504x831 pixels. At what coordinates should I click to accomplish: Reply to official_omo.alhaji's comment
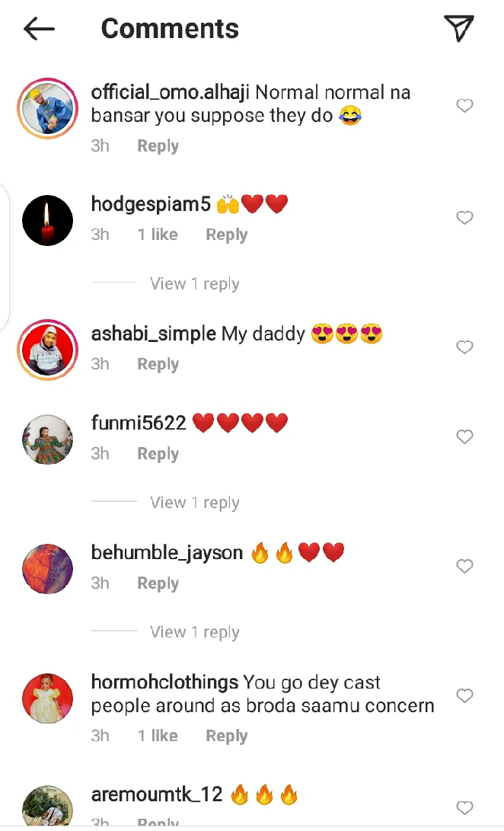[x=158, y=145]
